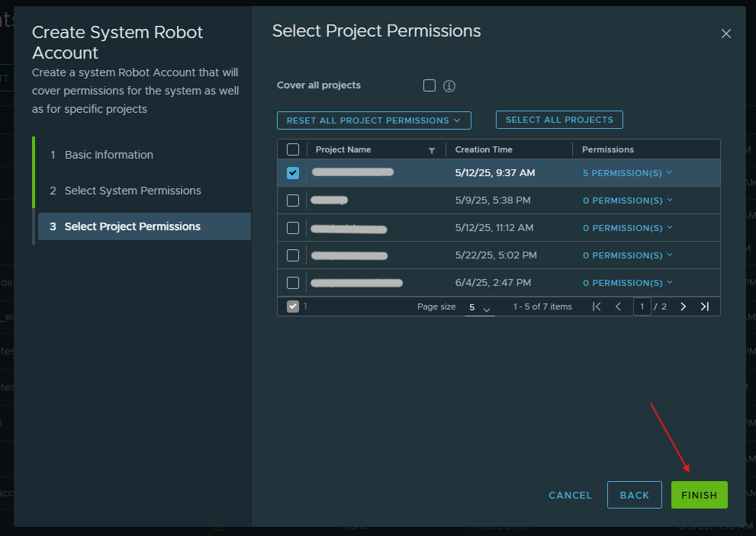Check the project created 6/4/25, 2:47 PM

click(x=293, y=283)
